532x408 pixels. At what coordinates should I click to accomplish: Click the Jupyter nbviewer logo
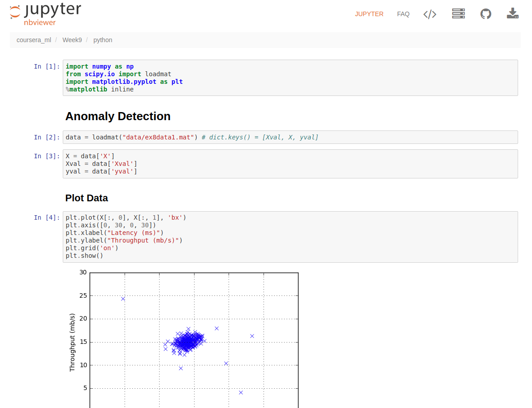coord(45,15)
